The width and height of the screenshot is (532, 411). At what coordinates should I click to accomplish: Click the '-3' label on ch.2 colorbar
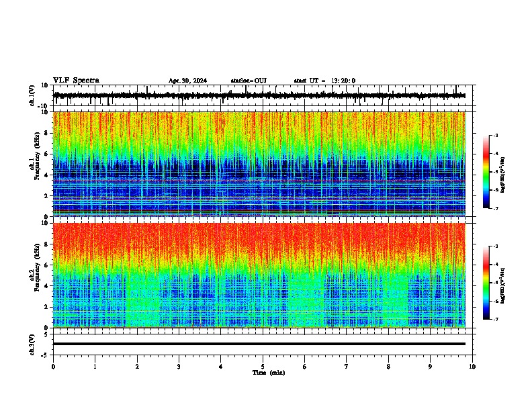pos(495,246)
